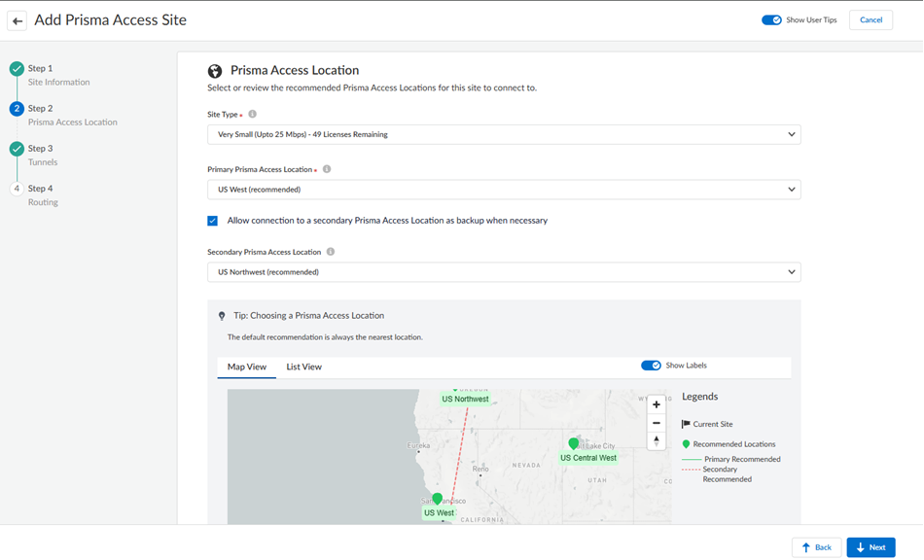
Task: Click the US Central West map pin
Action: click(x=574, y=444)
